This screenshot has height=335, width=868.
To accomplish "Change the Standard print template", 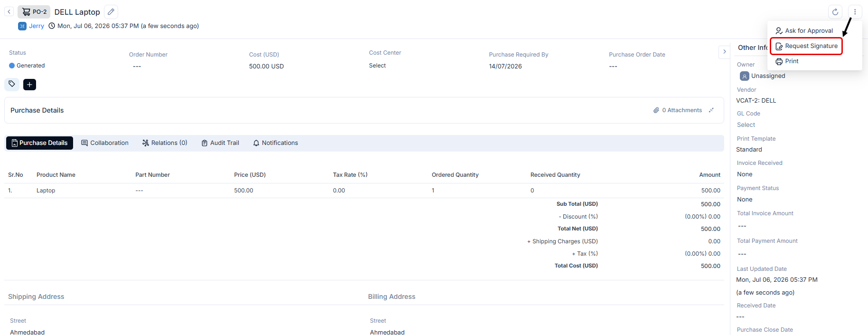I will point(749,150).
